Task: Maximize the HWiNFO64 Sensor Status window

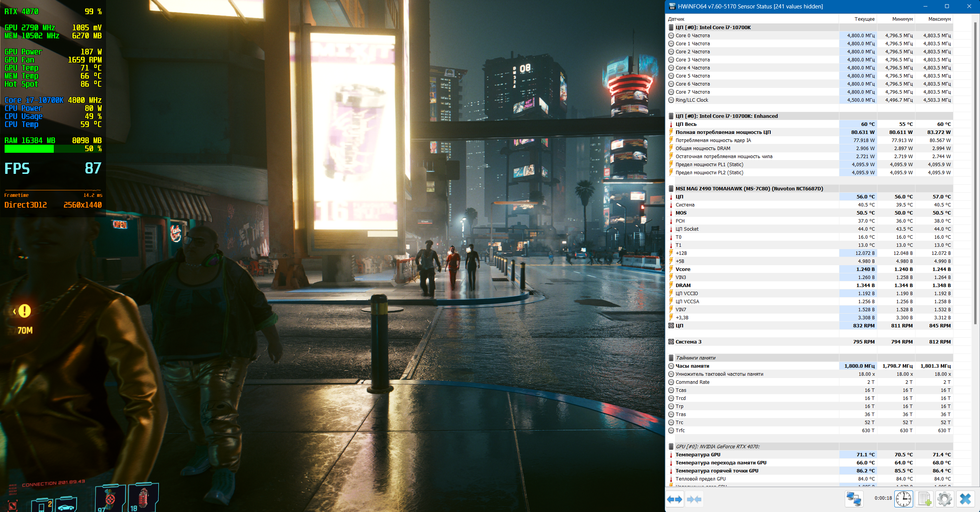Action: (x=947, y=6)
